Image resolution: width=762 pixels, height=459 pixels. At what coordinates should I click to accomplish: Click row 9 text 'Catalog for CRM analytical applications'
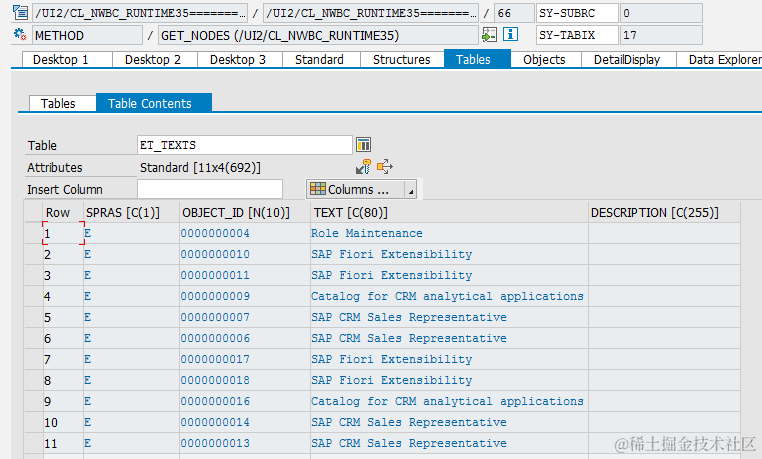tap(447, 401)
